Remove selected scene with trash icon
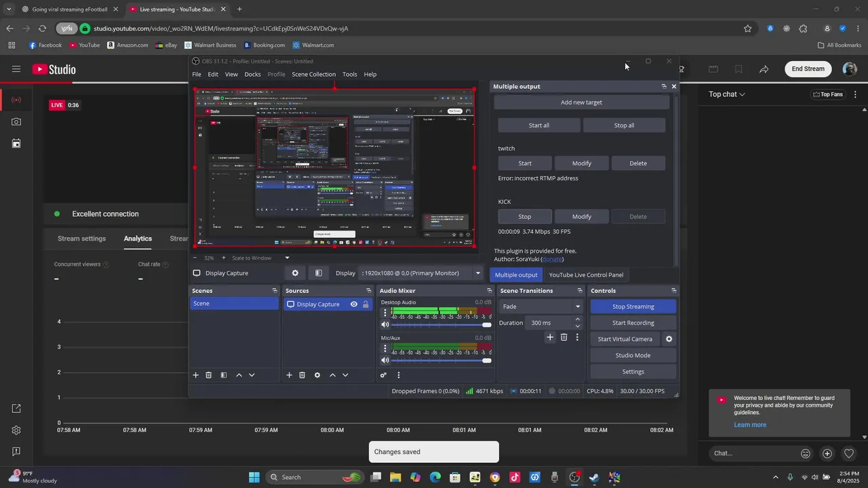Screen dimensions: 868x488 pyautogui.click(x=209, y=375)
